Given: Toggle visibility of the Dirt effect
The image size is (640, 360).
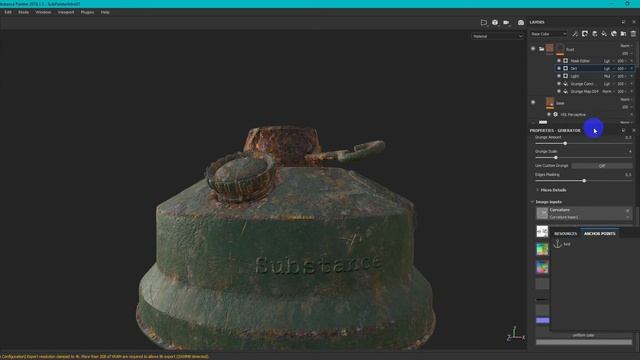Looking at the screenshot, I should [559, 69].
